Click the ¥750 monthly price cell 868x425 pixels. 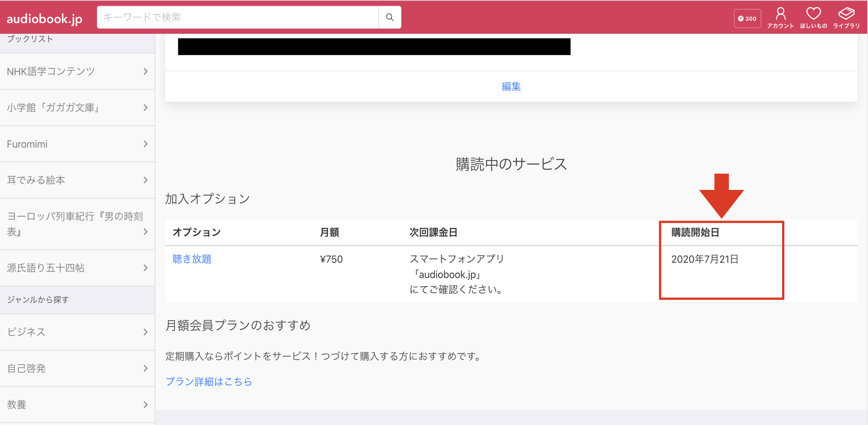click(331, 259)
